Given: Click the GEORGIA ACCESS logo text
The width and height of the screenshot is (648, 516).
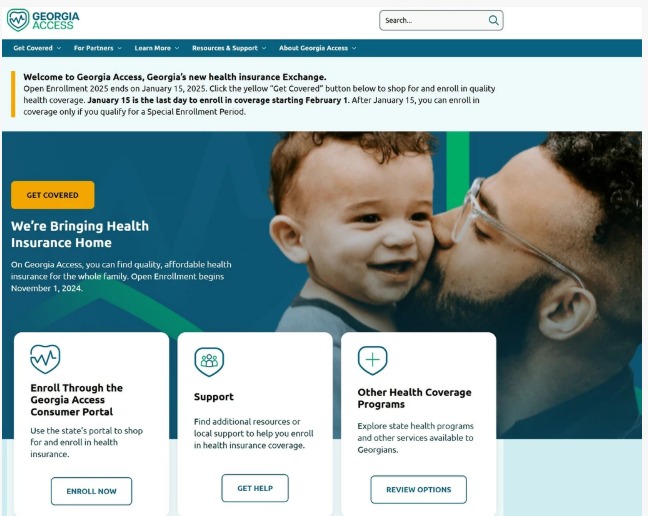Looking at the screenshot, I should coord(56,21).
